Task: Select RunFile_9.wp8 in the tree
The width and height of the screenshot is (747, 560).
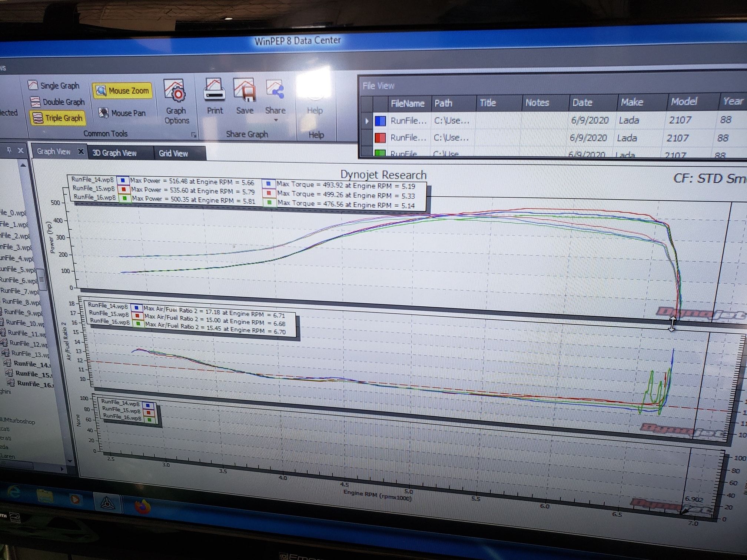Action: pos(23,312)
